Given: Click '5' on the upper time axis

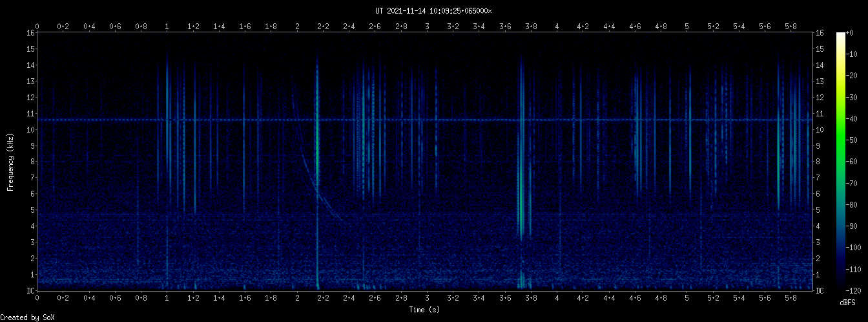Looking at the screenshot, I should click(x=687, y=27).
